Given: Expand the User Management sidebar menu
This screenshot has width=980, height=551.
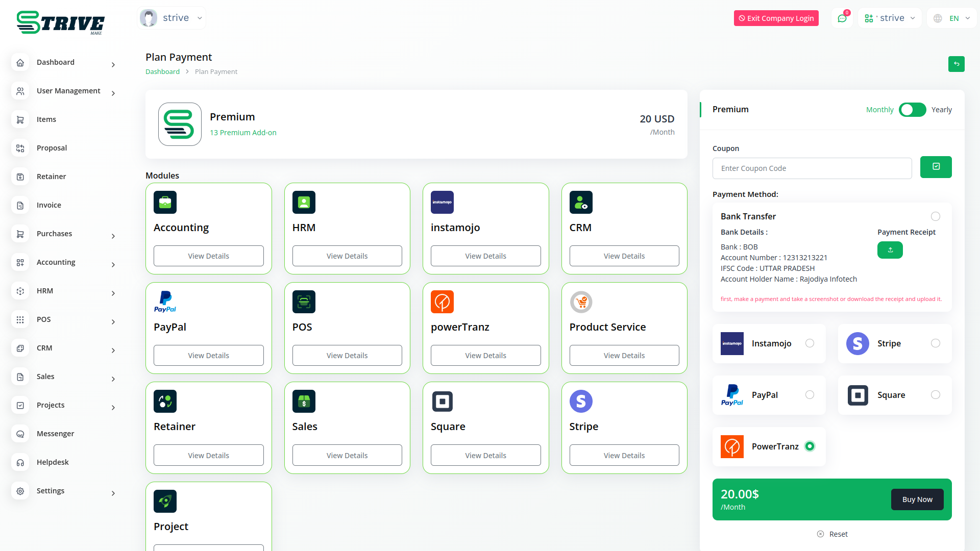Looking at the screenshot, I should (68, 91).
